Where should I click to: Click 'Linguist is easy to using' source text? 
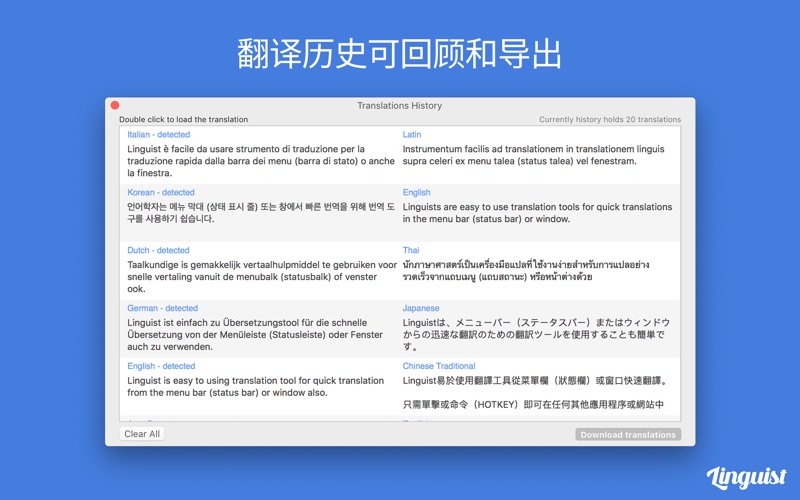[256, 387]
